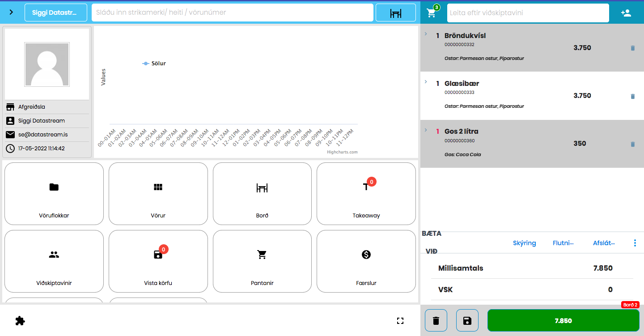644x336 pixels.
Task: Toggle fullscreen with the corner brackets icon
Action: [x=400, y=321]
